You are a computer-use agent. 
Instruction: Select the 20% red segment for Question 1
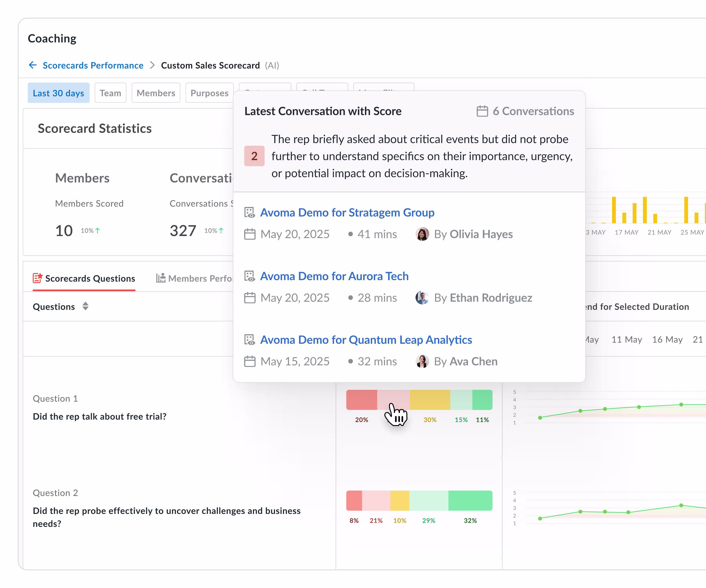pyautogui.click(x=362, y=400)
